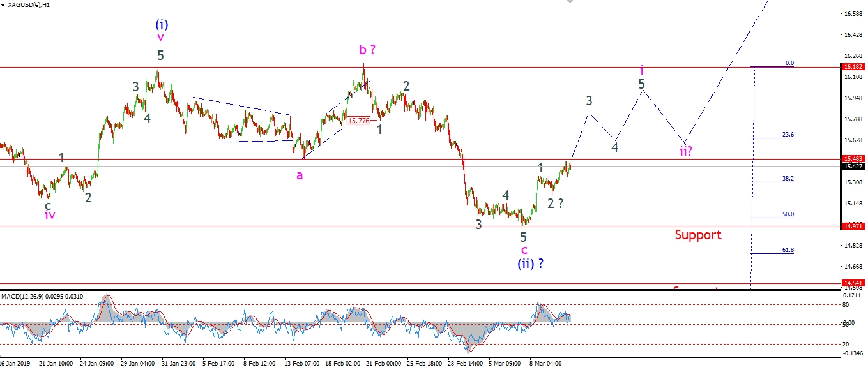The height and width of the screenshot is (372, 868).
Task: Select the red 14.971 price tag
Action: (x=853, y=227)
